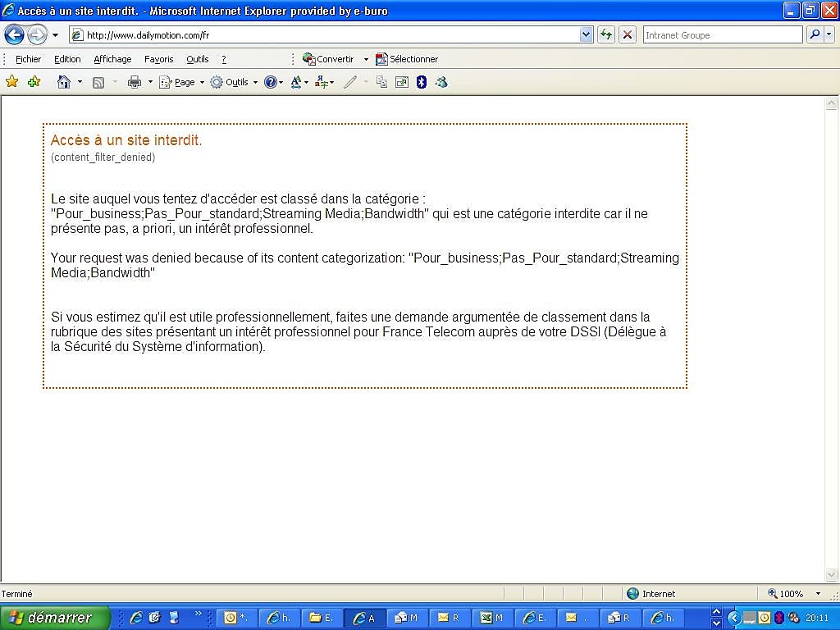Click the Stop loading red X icon
Image resolution: width=840 pixels, height=630 pixels.
point(628,35)
